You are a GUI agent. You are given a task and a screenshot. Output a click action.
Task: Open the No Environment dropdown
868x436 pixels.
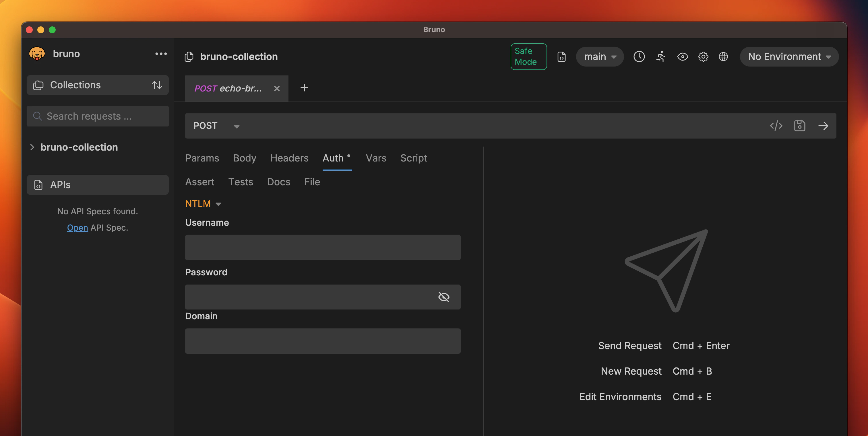coord(789,57)
